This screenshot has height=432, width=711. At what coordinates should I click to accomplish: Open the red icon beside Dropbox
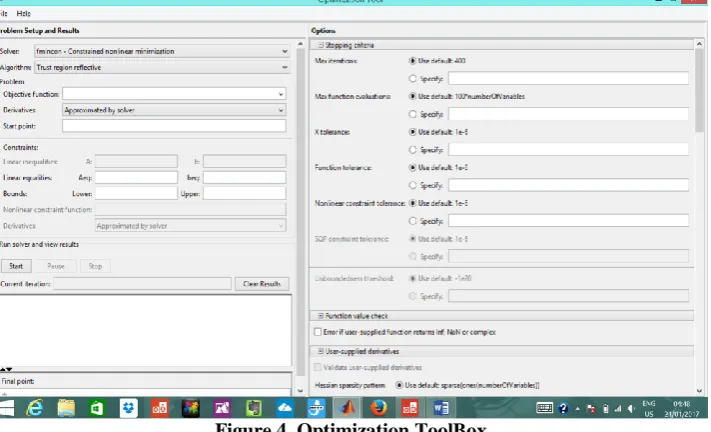click(159, 408)
